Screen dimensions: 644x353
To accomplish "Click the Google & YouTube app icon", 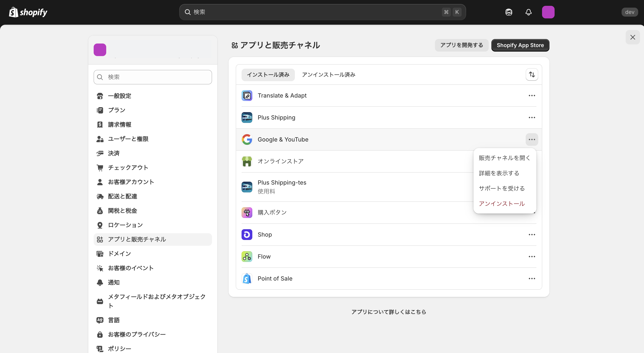I will click(247, 139).
